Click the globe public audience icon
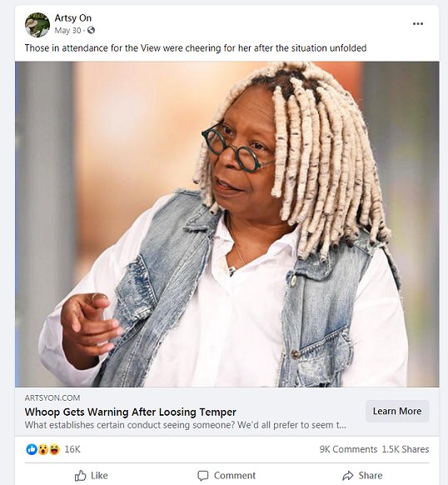The image size is (448, 485). [x=92, y=30]
